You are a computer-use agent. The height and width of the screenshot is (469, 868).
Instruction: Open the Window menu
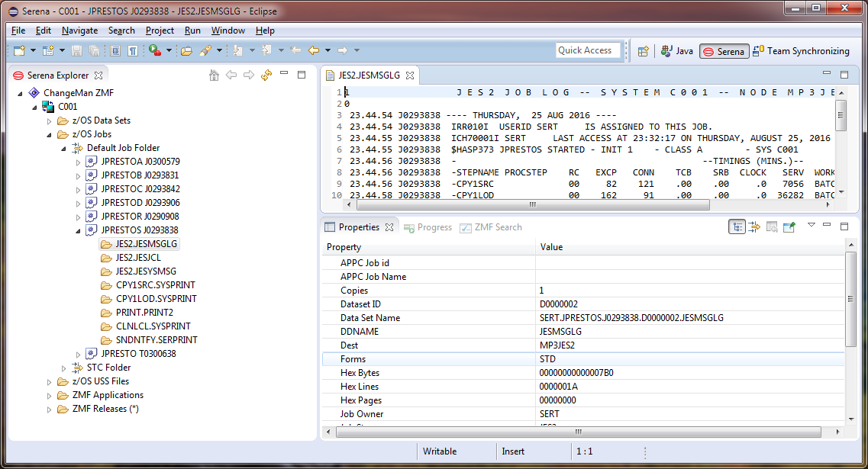coord(228,31)
